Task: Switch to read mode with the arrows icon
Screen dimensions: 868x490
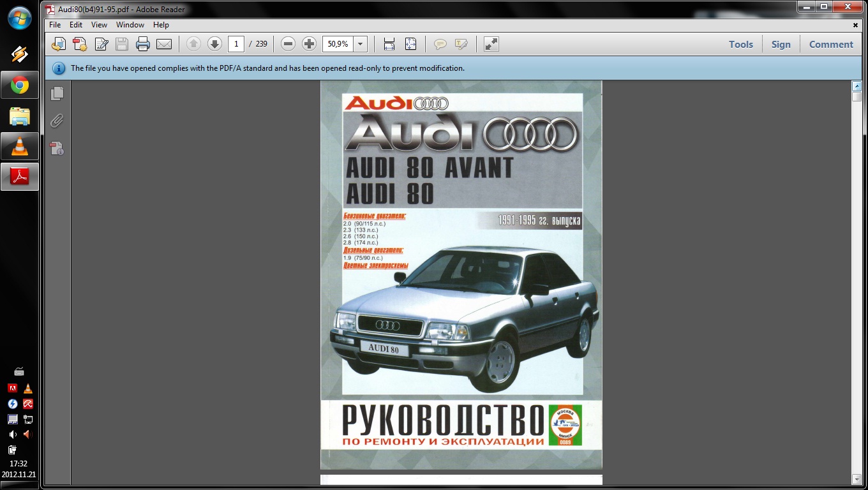Action: (491, 44)
